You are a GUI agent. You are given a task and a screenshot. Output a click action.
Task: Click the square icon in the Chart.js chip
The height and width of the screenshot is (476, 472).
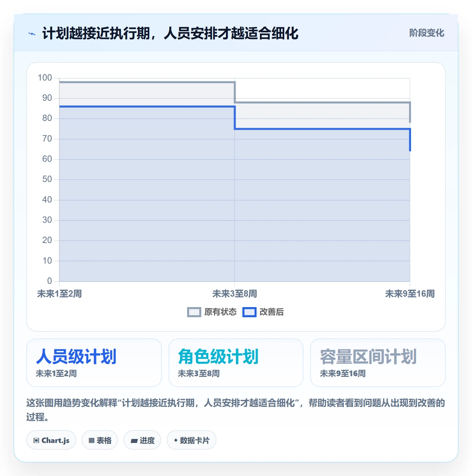(x=36, y=441)
